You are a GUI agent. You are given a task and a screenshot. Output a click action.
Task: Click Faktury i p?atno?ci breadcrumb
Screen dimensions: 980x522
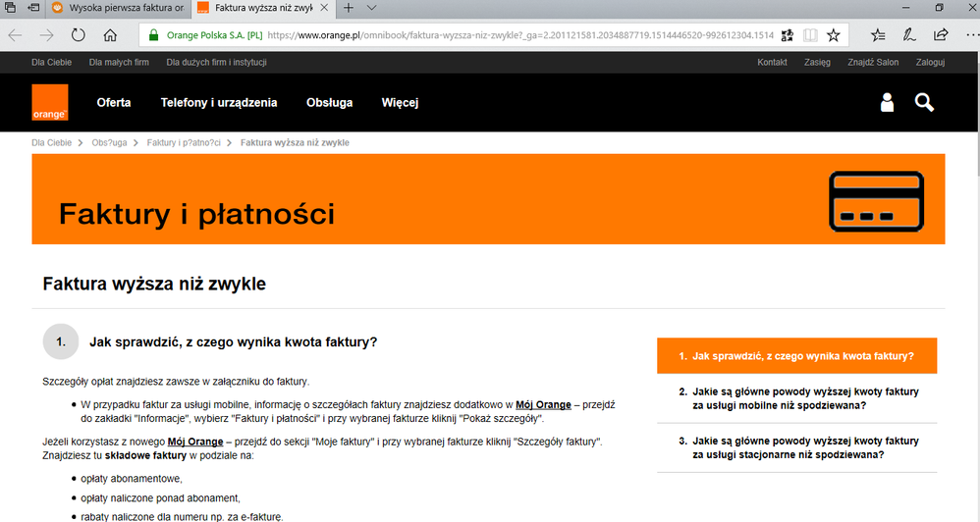(184, 143)
